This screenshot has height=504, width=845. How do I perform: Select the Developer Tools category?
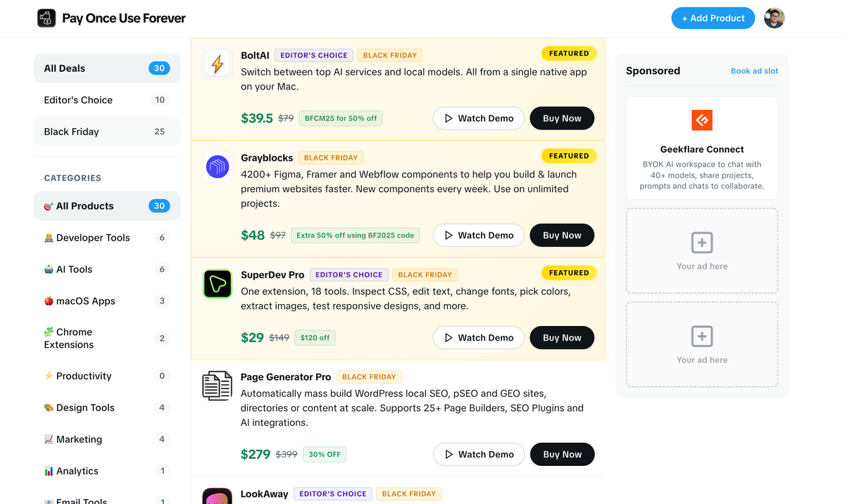tap(107, 238)
